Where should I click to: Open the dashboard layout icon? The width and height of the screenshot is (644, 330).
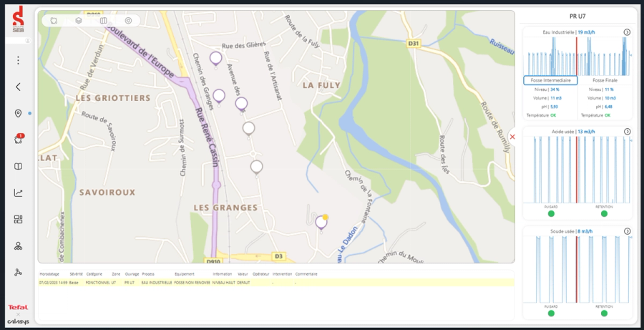point(18,220)
